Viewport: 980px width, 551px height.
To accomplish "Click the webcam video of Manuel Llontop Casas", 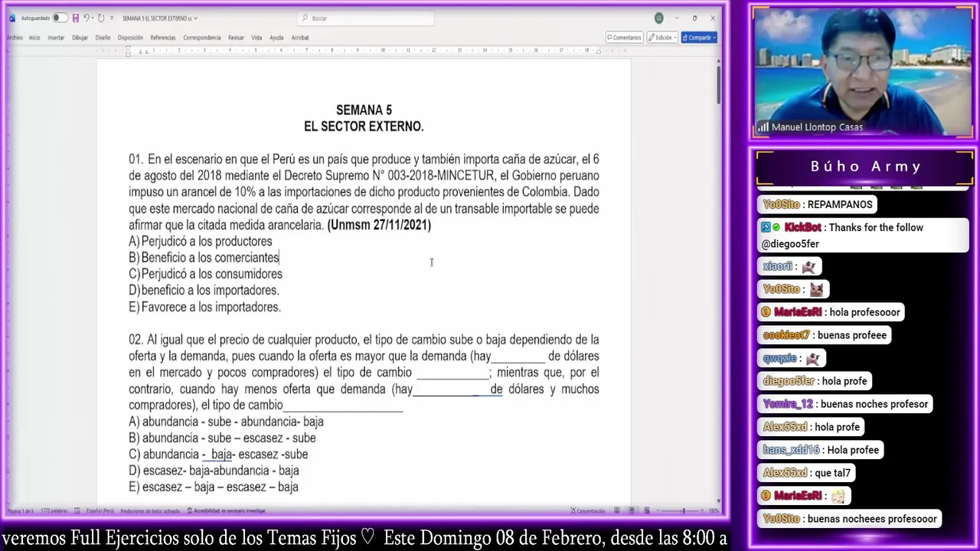I will tap(862, 73).
